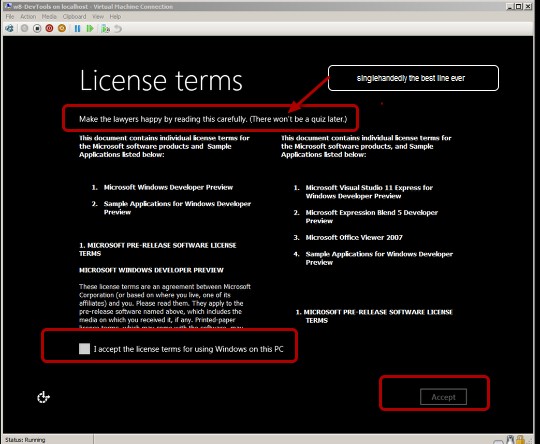The width and height of the screenshot is (540, 444).
Task: Click 'Microsoft Office Viewer 2007' list item
Action: (x=354, y=237)
